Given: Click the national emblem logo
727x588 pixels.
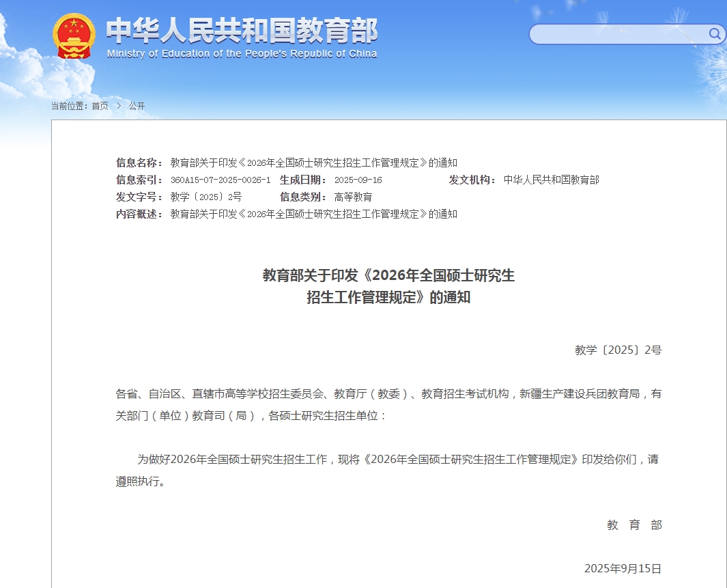Looking at the screenshot, I should [x=75, y=36].
